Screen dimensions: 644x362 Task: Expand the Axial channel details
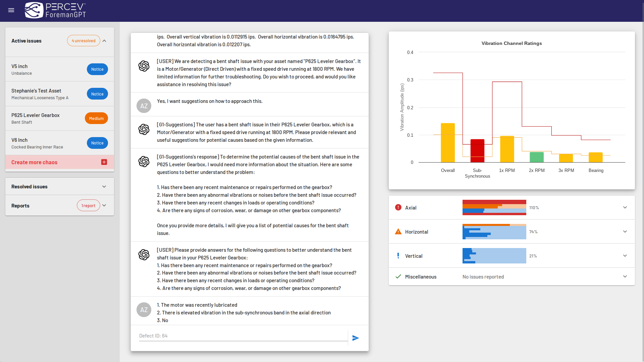[x=625, y=207]
